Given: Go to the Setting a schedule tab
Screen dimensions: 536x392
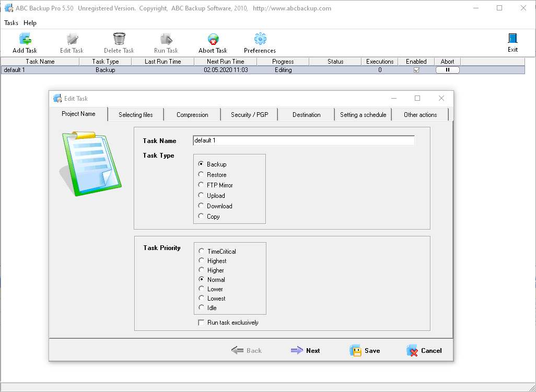Looking at the screenshot, I should tap(363, 115).
